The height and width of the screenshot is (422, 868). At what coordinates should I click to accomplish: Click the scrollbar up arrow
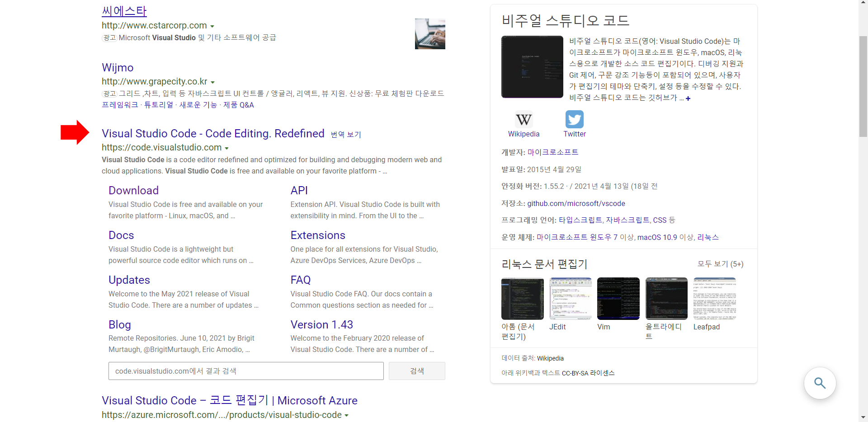pyautogui.click(x=863, y=4)
